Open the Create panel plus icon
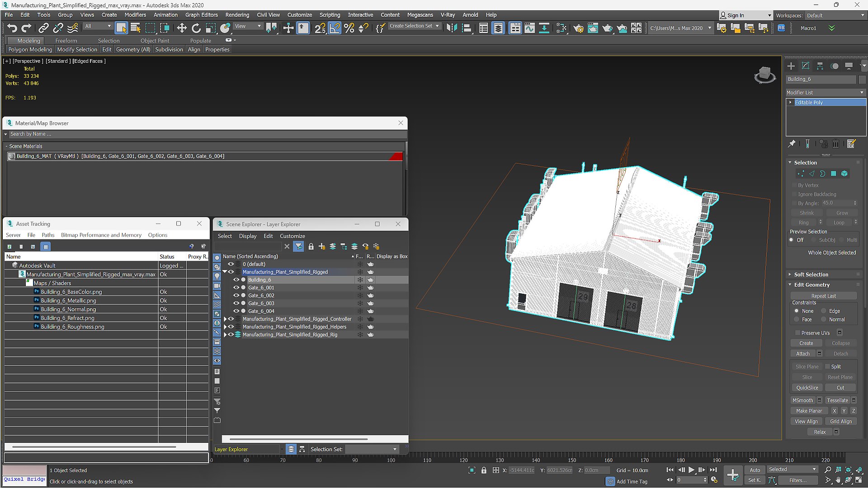This screenshot has height=488, width=868. click(x=791, y=66)
